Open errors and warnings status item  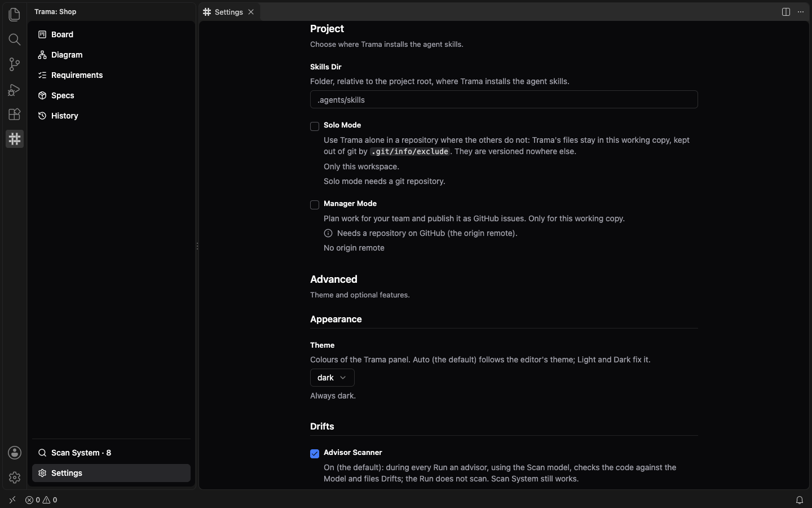click(41, 500)
